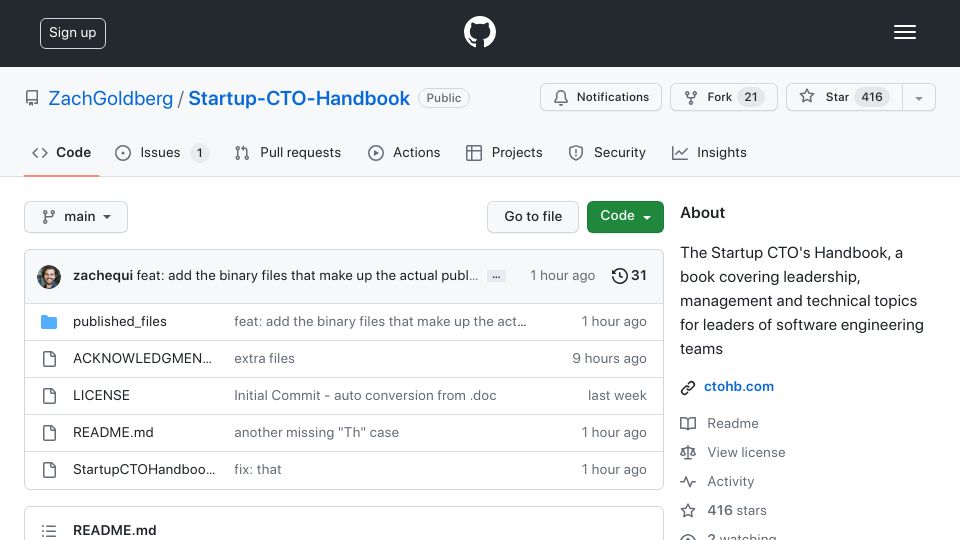The width and height of the screenshot is (960, 540).
Task: Open the 'fix: that' commit message
Action: point(258,470)
